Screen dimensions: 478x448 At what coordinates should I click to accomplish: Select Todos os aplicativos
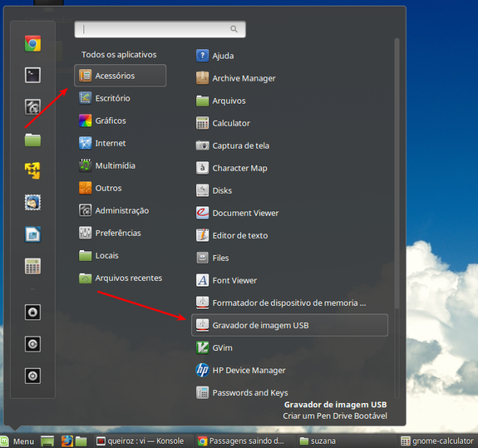point(119,55)
